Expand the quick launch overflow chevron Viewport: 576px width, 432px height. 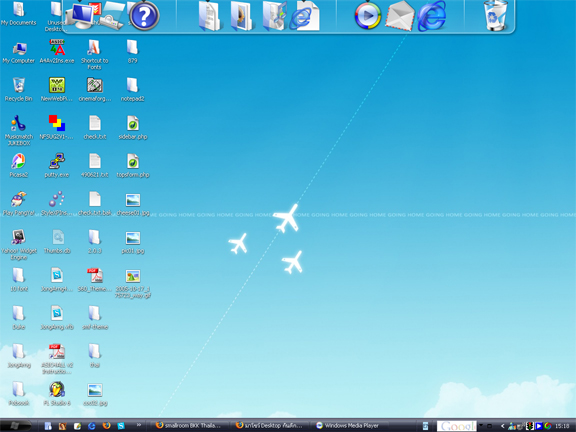click(139, 425)
